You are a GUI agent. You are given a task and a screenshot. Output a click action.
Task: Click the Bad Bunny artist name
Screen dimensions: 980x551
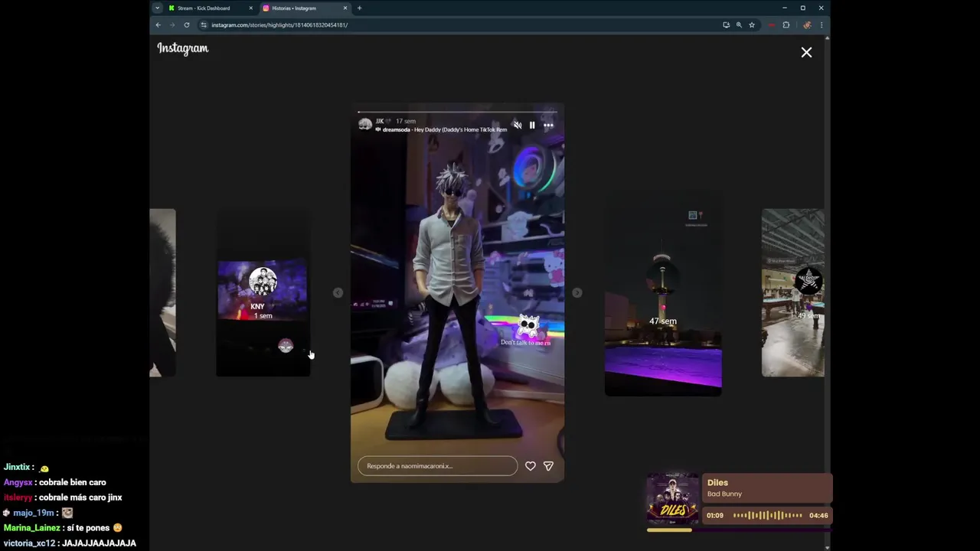point(724,494)
